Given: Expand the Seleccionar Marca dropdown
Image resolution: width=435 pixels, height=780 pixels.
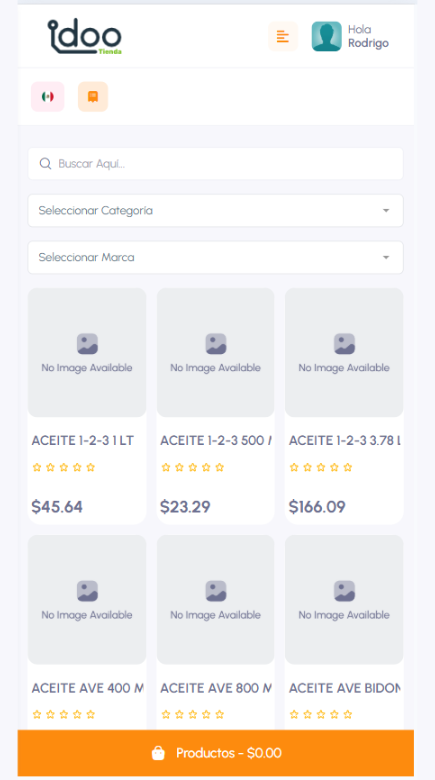Looking at the screenshot, I should 216,257.
